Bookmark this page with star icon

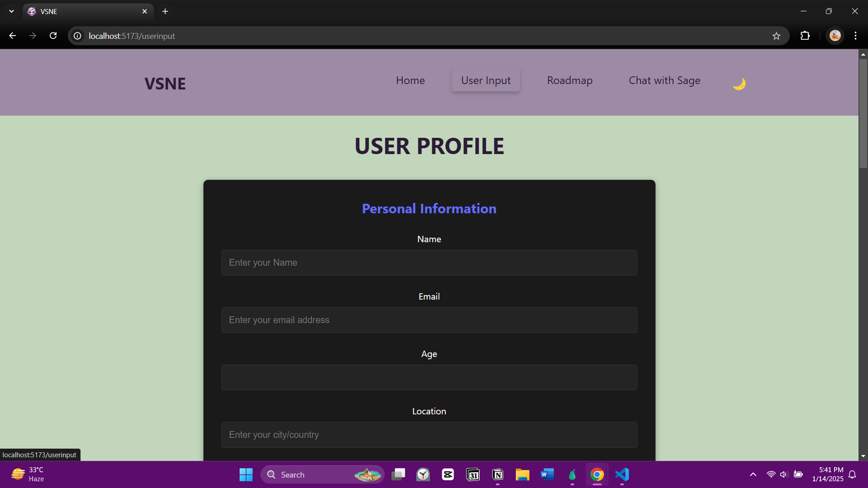[776, 36]
